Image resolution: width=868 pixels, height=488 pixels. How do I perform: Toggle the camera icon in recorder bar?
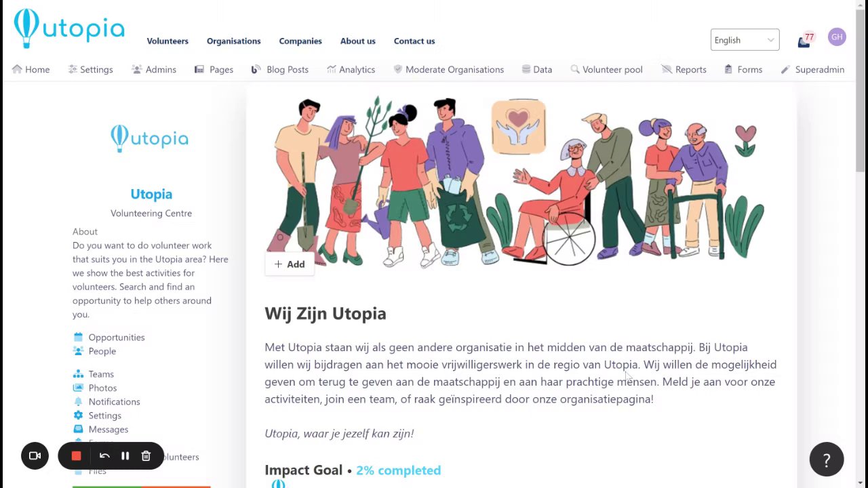[35, 456]
